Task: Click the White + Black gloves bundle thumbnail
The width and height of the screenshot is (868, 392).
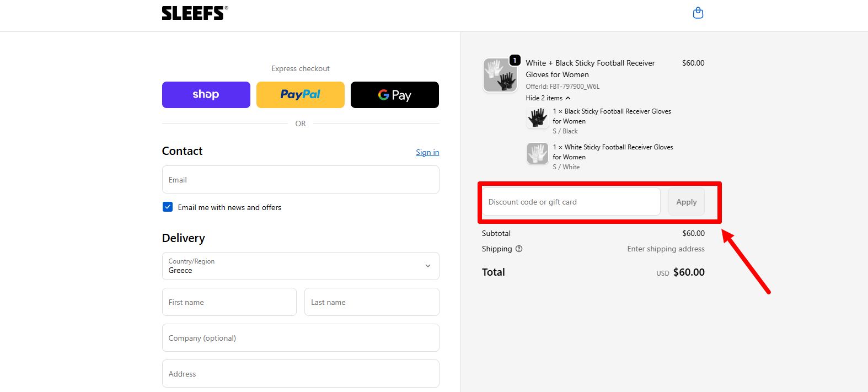Action: tap(500, 75)
